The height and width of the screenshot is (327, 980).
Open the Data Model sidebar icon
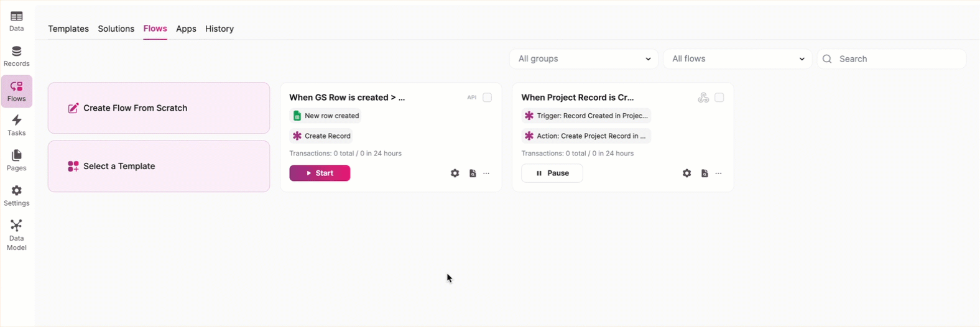[17, 234]
